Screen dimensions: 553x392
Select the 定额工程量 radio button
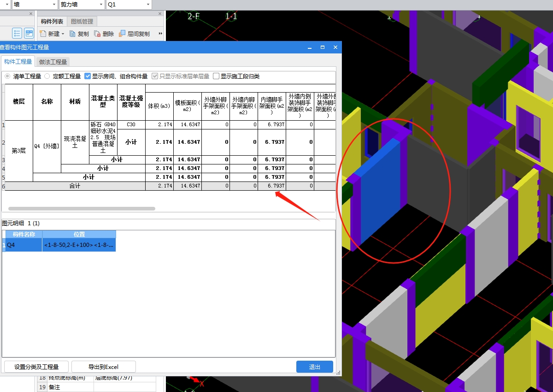(47, 76)
